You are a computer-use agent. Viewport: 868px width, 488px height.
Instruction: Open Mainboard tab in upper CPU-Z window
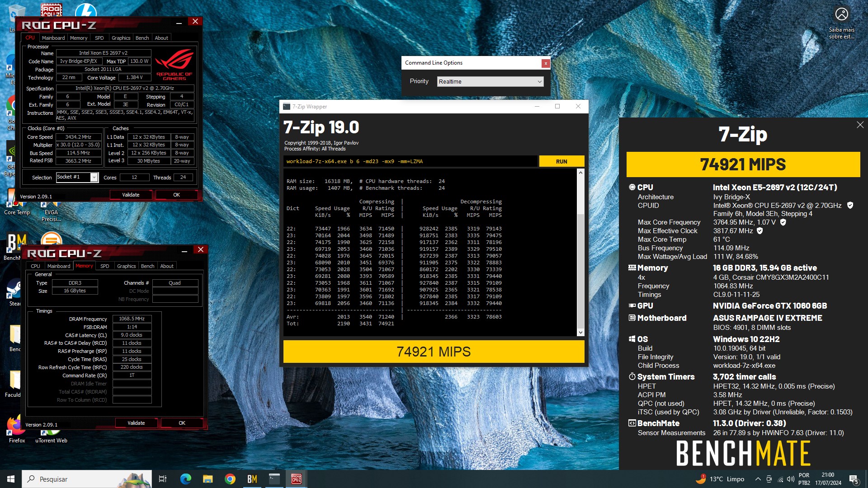[x=53, y=38]
